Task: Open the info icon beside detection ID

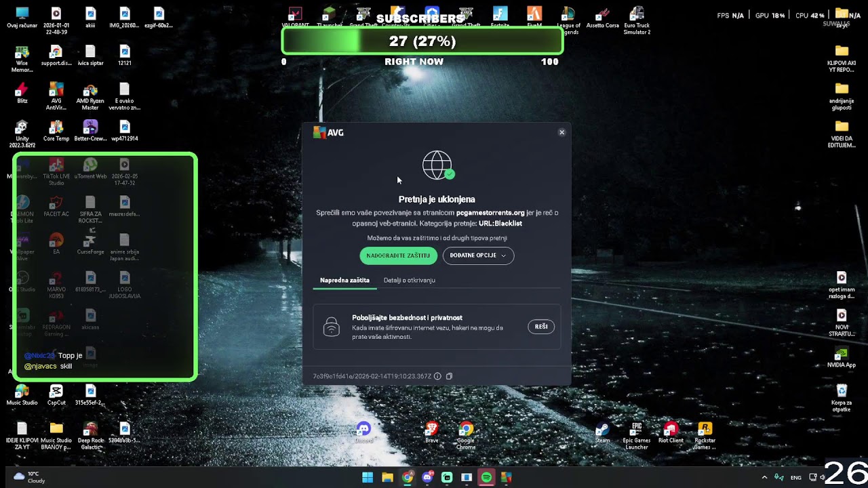Action: (437, 376)
